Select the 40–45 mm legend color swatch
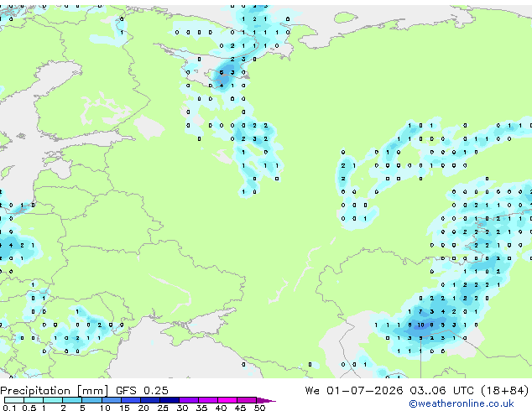532x411 pixels. point(227,400)
